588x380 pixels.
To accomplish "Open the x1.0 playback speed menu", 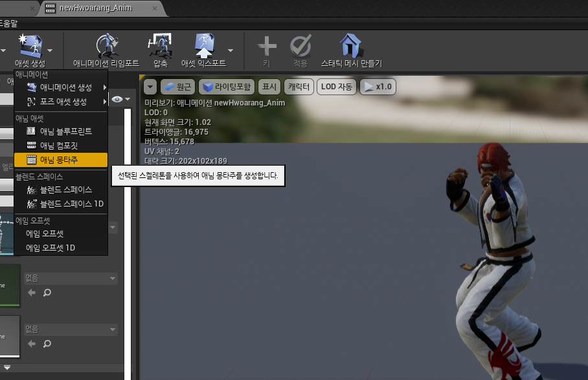I will 378,87.
